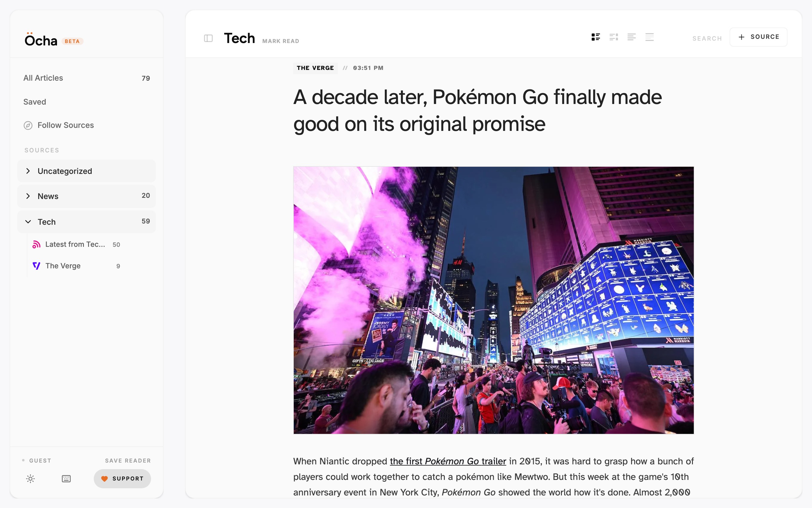The image size is (812, 508).
Task: Click SAVE READER link
Action: [128, 460]
